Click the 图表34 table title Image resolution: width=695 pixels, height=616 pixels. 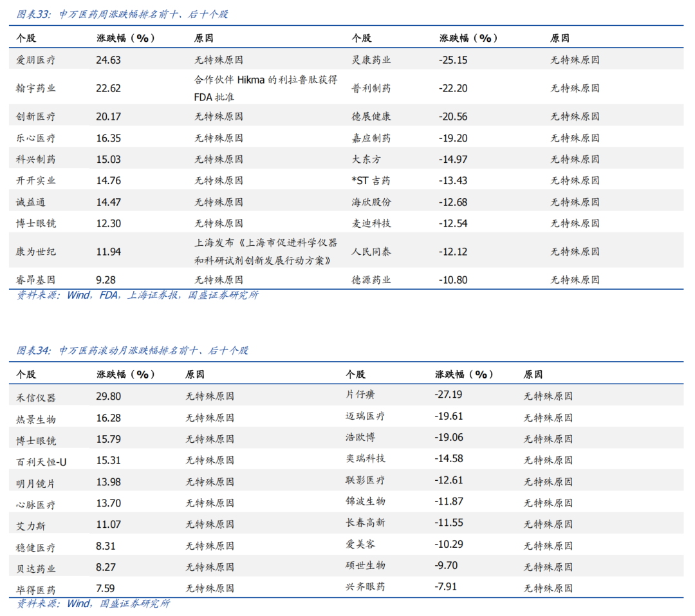[132, 350]
